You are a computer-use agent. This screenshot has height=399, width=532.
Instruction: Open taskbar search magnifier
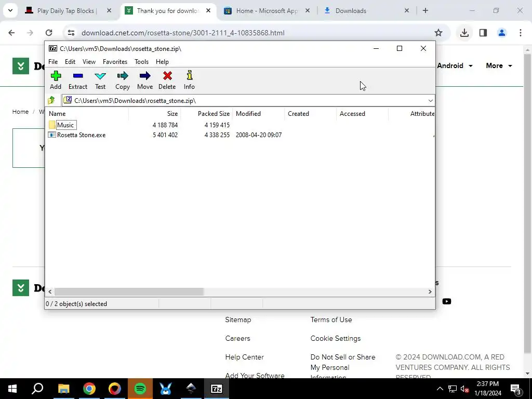tap(37, 389)
